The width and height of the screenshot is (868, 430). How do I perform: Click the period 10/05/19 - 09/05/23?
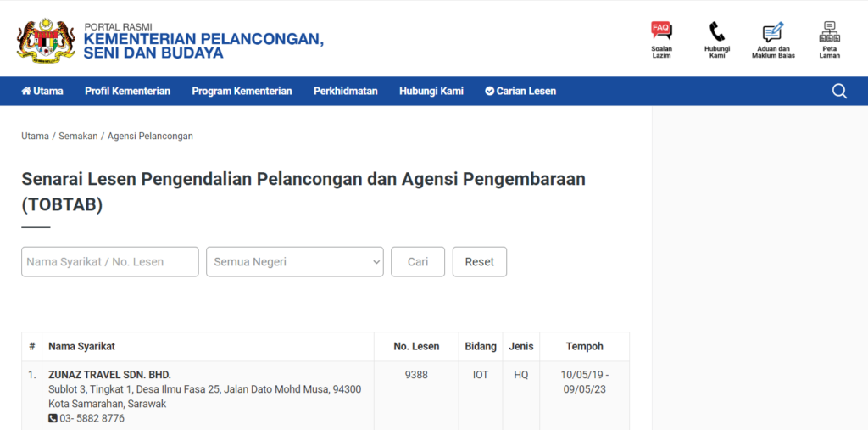tap(585, 383)
